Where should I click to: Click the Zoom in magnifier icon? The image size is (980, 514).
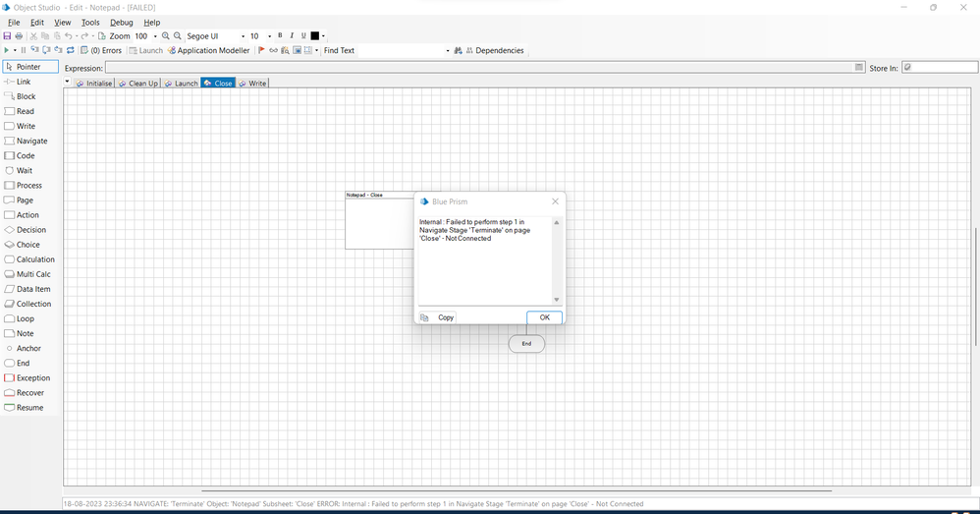click(x=166, y=36)
